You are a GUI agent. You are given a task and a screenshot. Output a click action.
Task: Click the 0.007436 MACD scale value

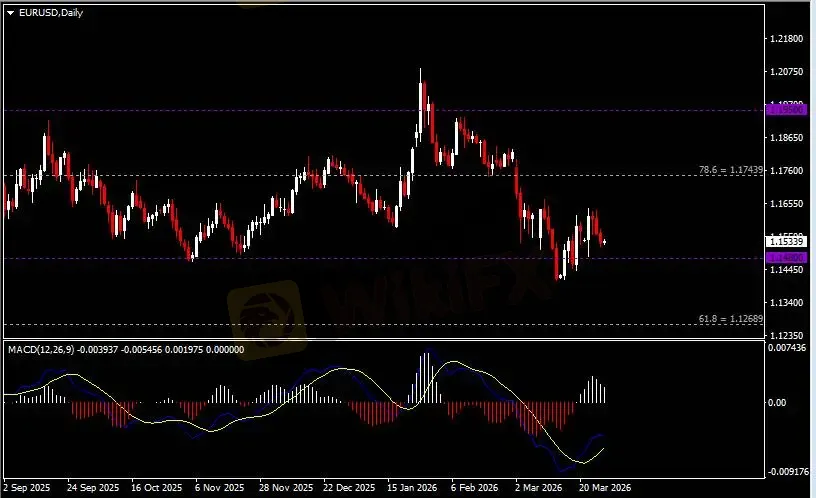tap(786, 346)
